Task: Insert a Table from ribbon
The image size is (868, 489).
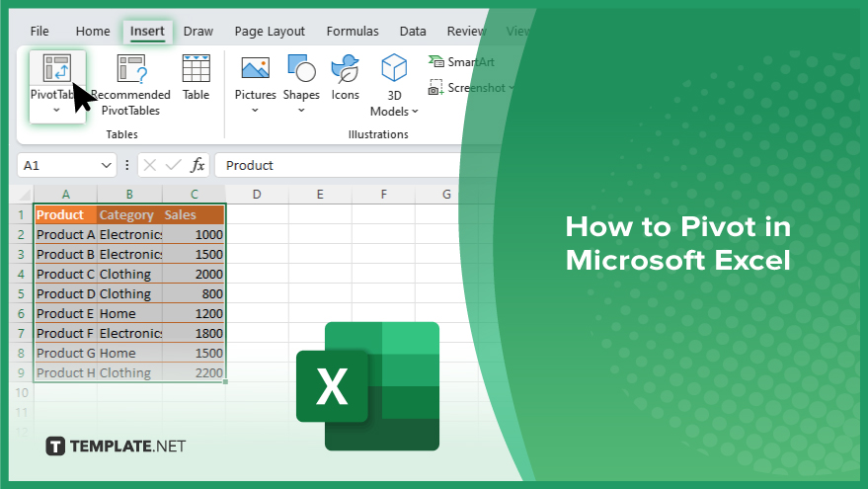Action: tap(196, 77)
